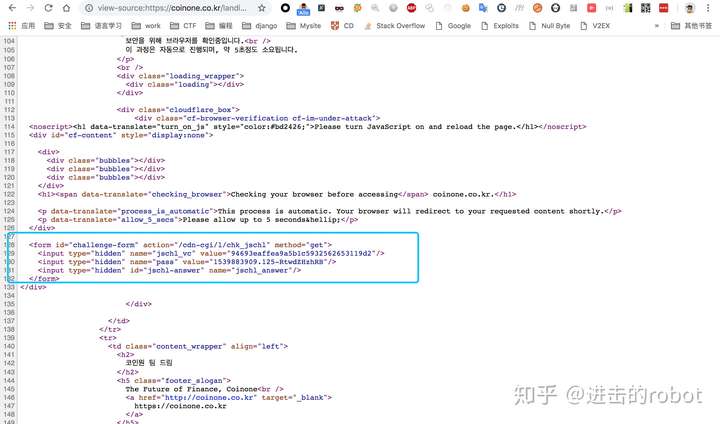Click the content_wrapper td line
Viewport: 720px width, 424px height.
pyautogui.click(x=198, y=346)
